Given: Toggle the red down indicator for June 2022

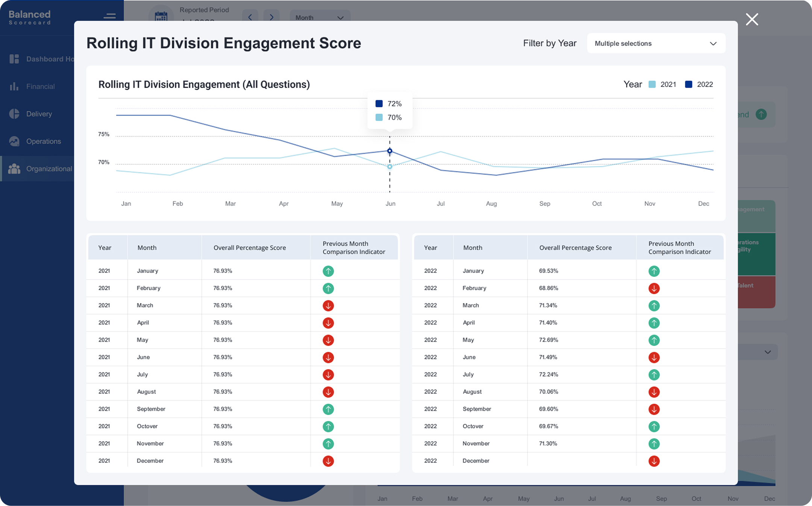Looking at the screenshot, I should tap(654, 357).
